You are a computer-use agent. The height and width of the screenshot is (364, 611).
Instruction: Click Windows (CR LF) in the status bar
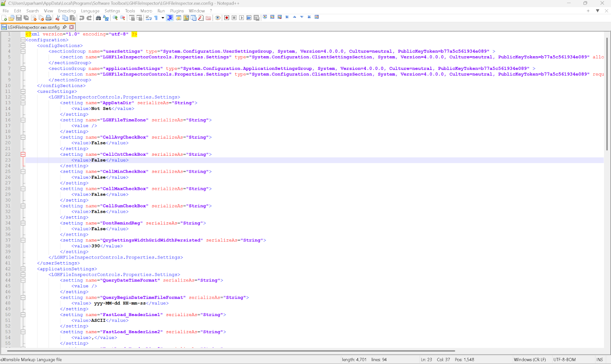[530, 360]
